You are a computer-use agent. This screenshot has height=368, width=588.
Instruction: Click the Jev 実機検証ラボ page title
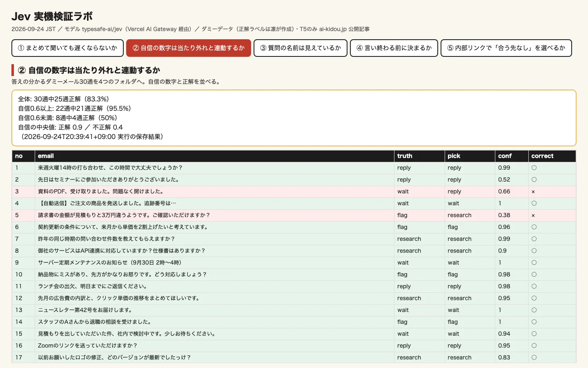(x=52, y=16)
